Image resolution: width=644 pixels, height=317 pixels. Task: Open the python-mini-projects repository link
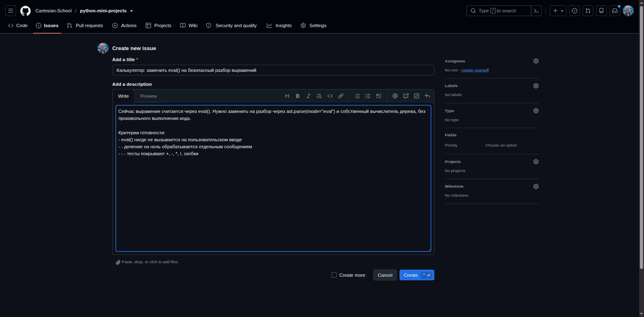click(x=103, y=11)
